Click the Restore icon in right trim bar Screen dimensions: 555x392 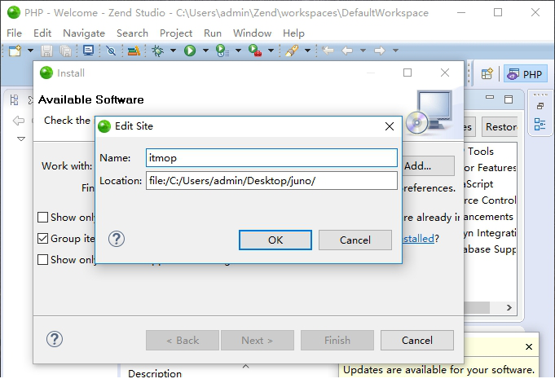pyautogui.click(x=540, y=106)
